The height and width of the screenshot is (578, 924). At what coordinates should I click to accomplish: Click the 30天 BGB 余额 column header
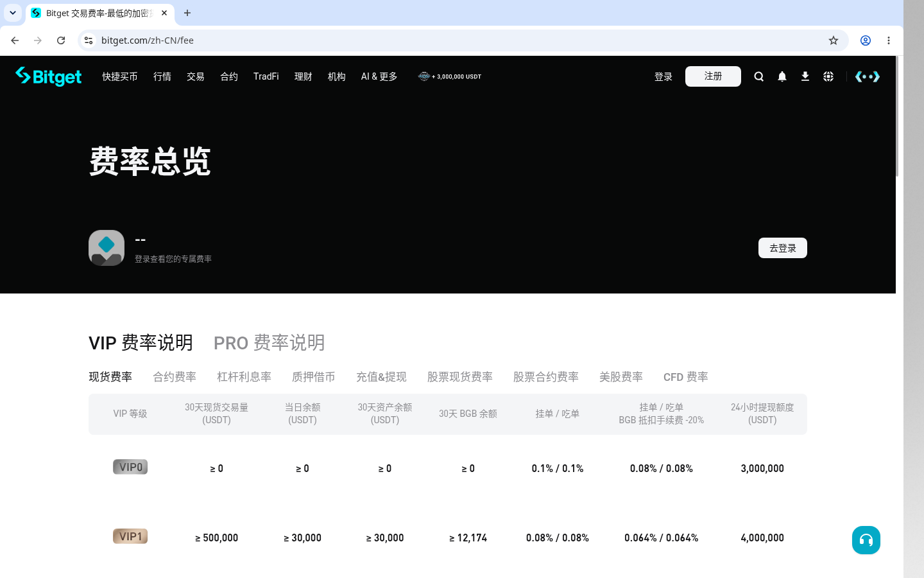pos(468,414)
